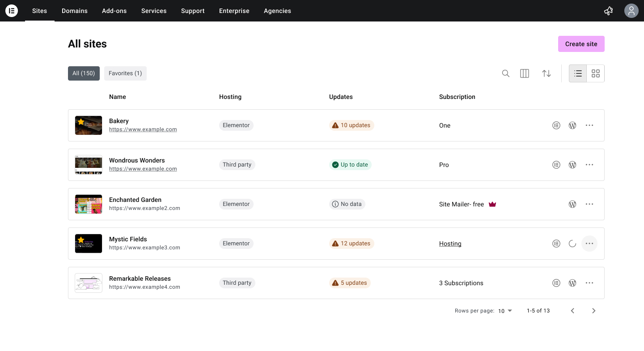The image size is (644, 351).
Task: Switch to grid view
Action: [x=596, y=73]
